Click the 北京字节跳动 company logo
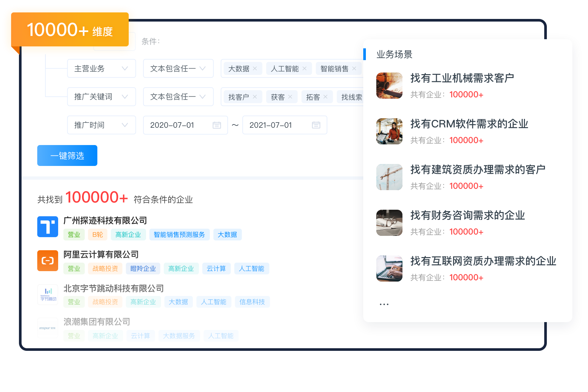Image resolution: width=588 pixels, height=392 pixels. pos(48,294)
